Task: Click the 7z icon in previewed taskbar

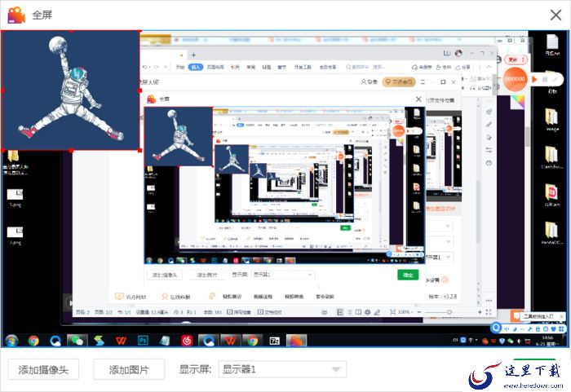Action: click(274, 341)
